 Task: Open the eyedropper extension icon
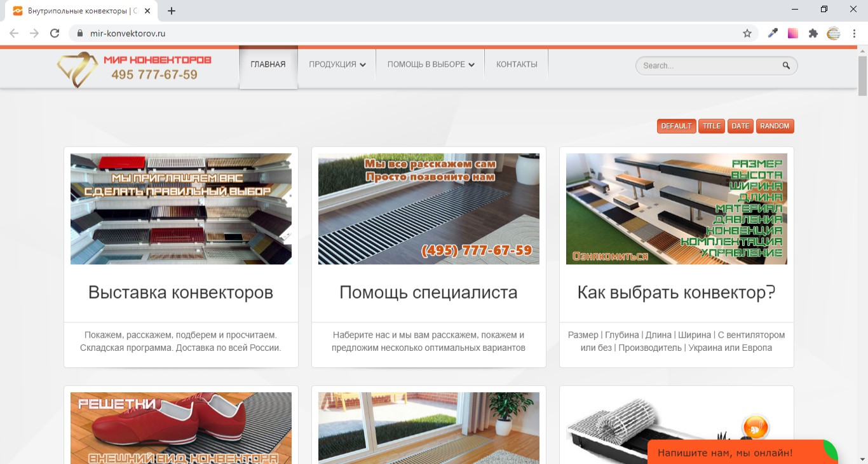(x=773, y=33)
